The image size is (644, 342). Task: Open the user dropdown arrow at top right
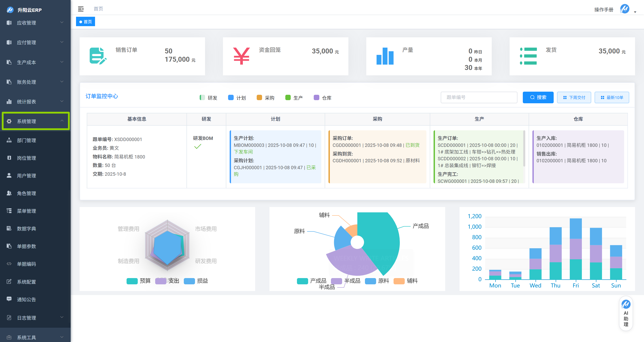[x=635, y=12]
